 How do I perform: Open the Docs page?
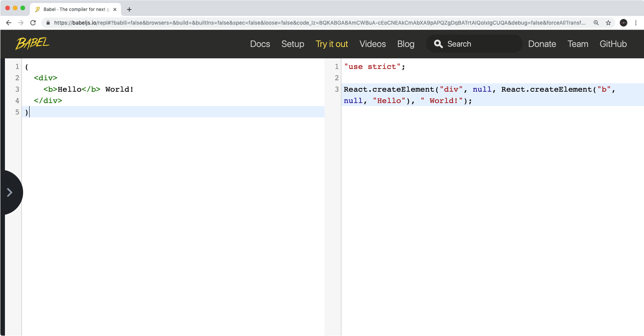[x=260, y=44]
